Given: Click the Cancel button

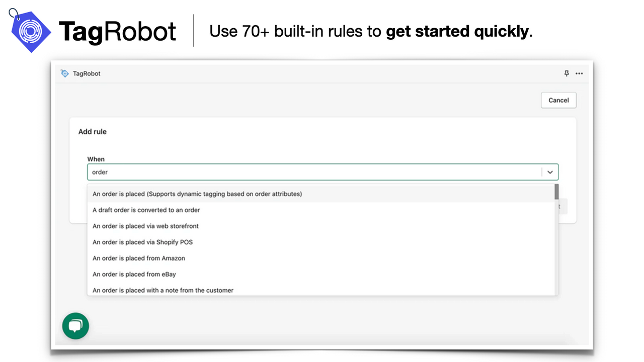Looking at the screenshot, I should coord(558,100).
